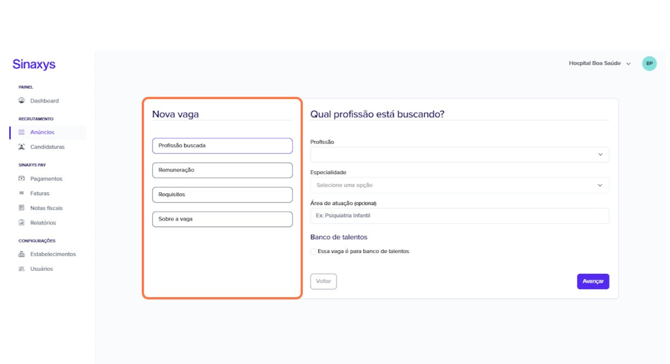This screenshot has height=364, width=670.
Task: Click the Hospital Boa Saúde chevron arrow
Action: 629,64
